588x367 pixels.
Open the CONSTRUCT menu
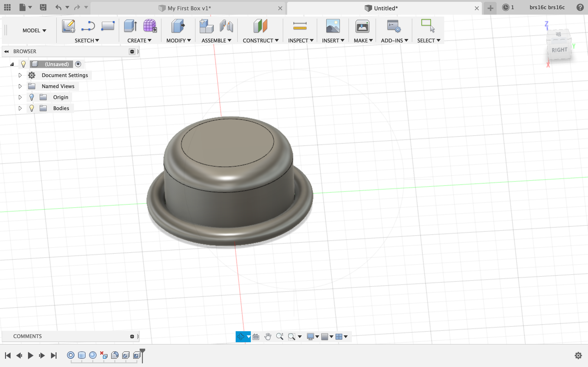[260, 41]
